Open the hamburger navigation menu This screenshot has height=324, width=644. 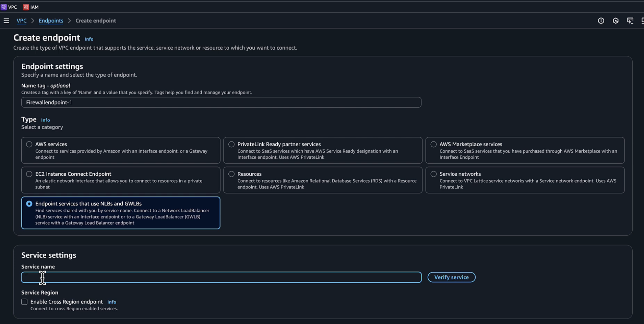6,21
